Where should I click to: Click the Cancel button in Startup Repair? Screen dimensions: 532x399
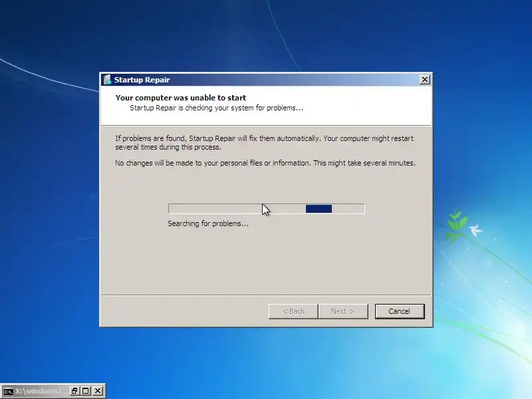click(x=400, y=311)
